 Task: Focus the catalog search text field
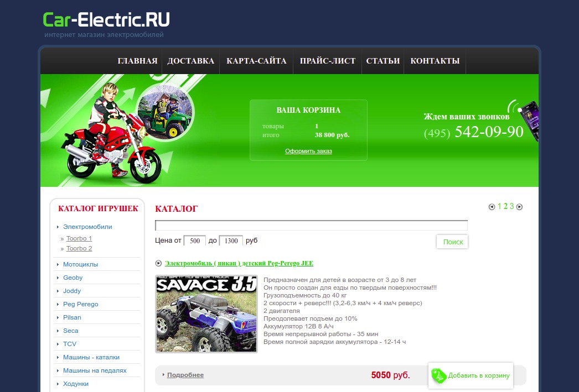pos(311,226)
